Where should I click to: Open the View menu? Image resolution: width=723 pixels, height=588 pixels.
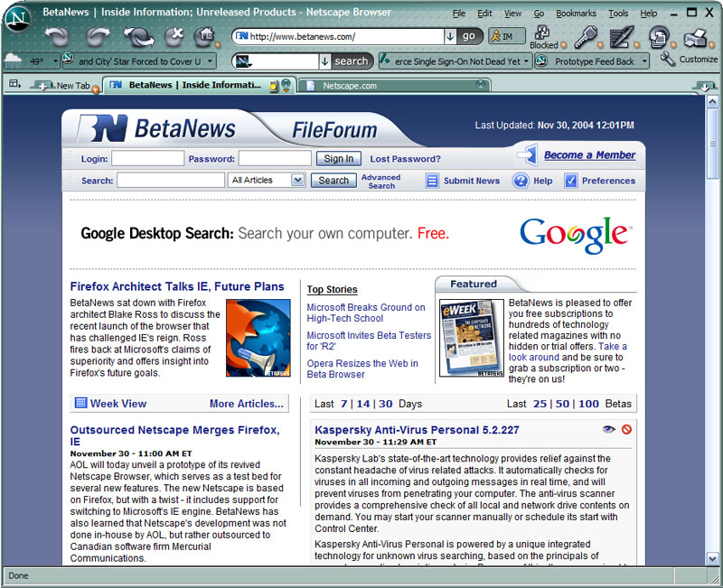click(x=512, y=14)
